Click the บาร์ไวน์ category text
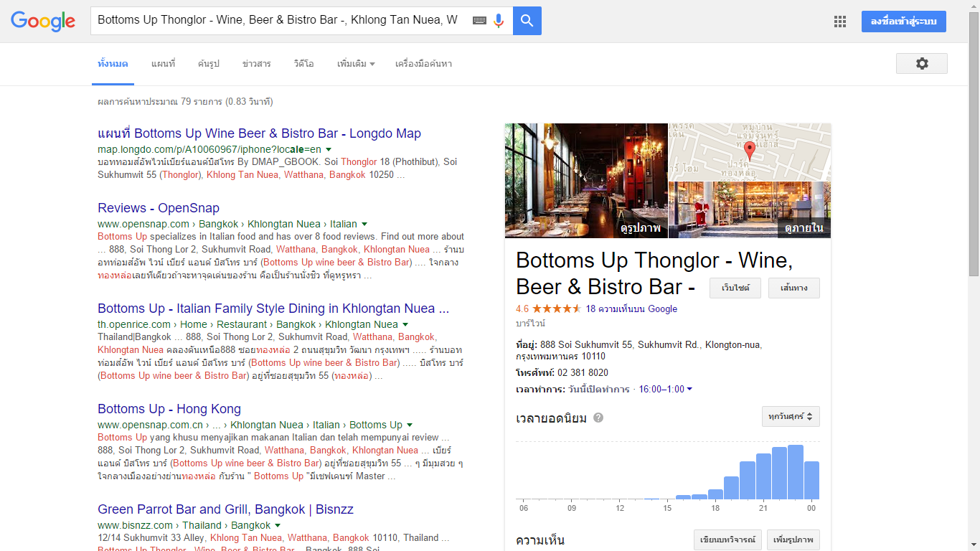980x551 pixels. [529, 324]
